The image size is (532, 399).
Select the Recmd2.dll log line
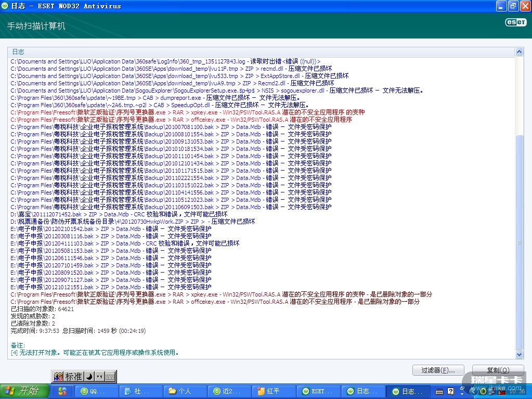(172, 83)
